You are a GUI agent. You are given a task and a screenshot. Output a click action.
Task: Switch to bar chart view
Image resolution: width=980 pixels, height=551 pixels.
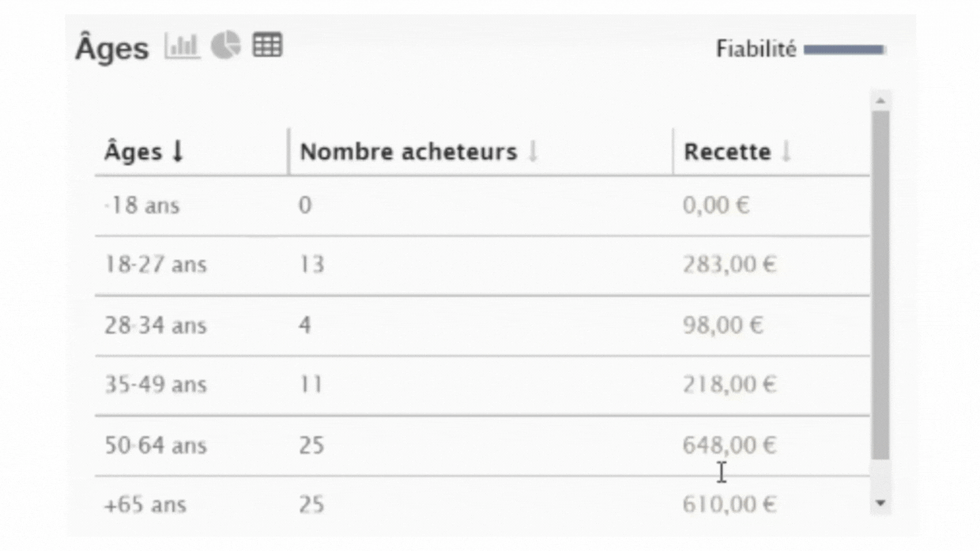click(182, 46)
